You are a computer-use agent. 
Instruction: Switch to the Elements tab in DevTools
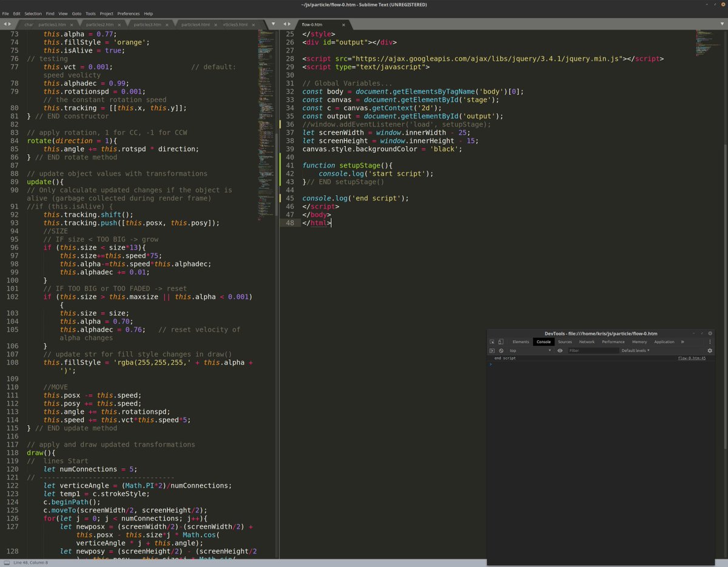(x=521, y=342)
